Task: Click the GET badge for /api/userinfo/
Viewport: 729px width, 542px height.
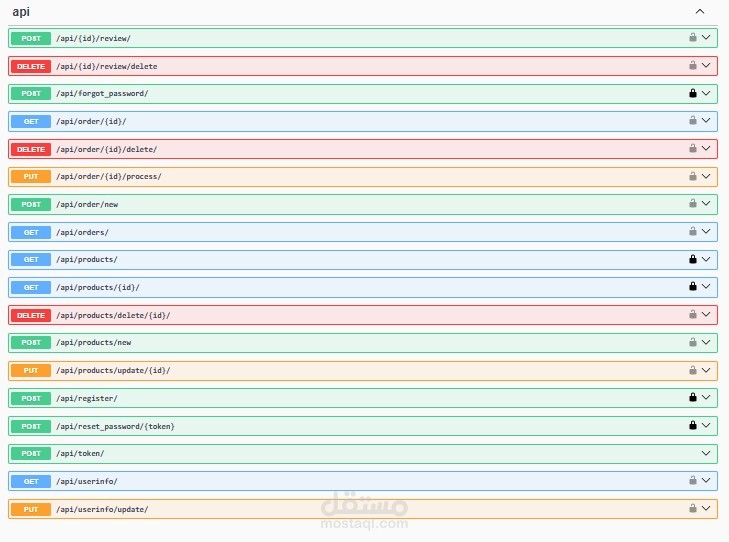Action: [31, 481]
